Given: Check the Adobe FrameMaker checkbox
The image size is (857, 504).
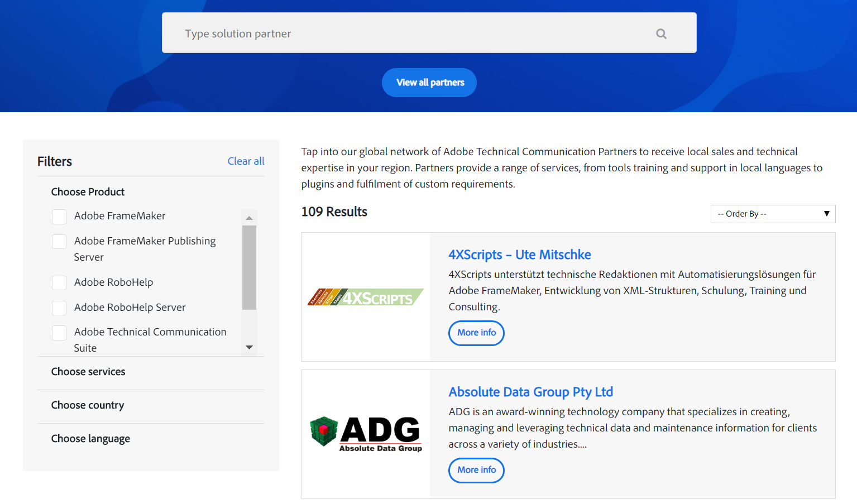Looking at the screenshot, I should (59, 217).
